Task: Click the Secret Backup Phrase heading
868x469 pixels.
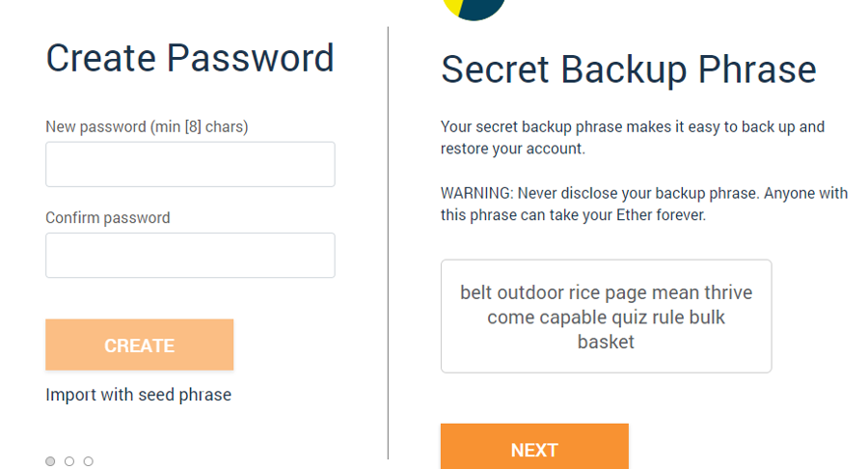Action: (x=628, y=70)
